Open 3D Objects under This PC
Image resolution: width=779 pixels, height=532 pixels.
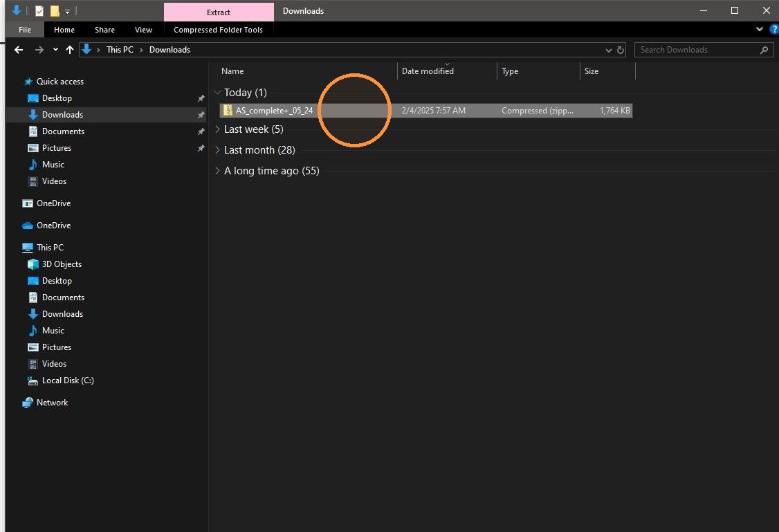click(x=62, y=264)
